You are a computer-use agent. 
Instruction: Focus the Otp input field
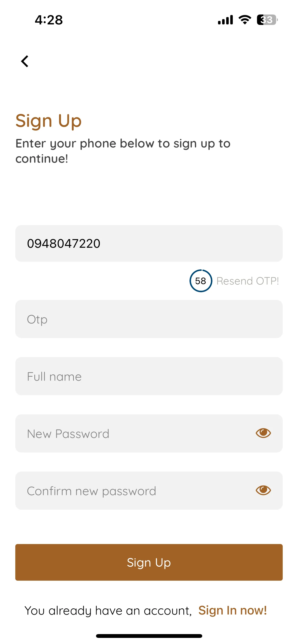[x=149, y=319]
